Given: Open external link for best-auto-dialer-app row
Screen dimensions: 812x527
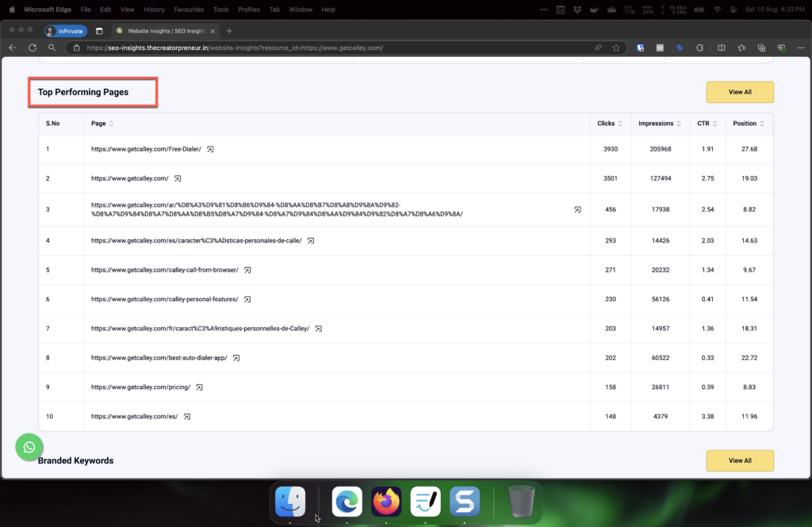Looking at the screenshot, I should [x=236, y=358].
